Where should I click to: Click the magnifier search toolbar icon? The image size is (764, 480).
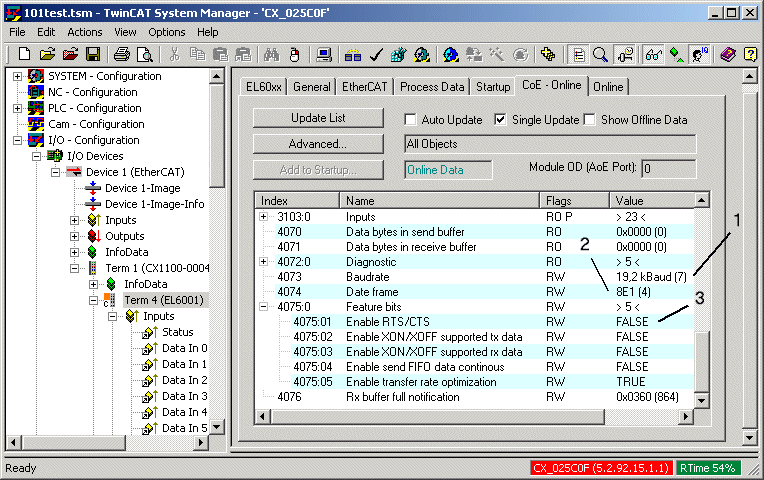click(x=601, y=54)
